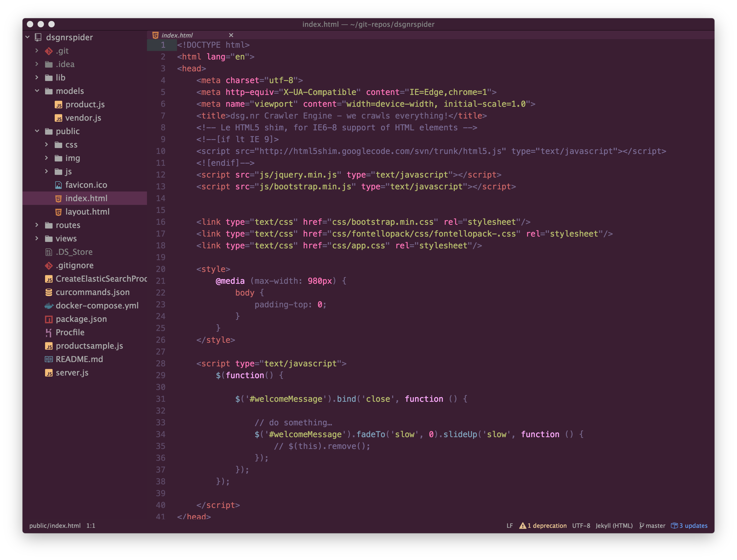Click the git branch icon in status bar

641,525
